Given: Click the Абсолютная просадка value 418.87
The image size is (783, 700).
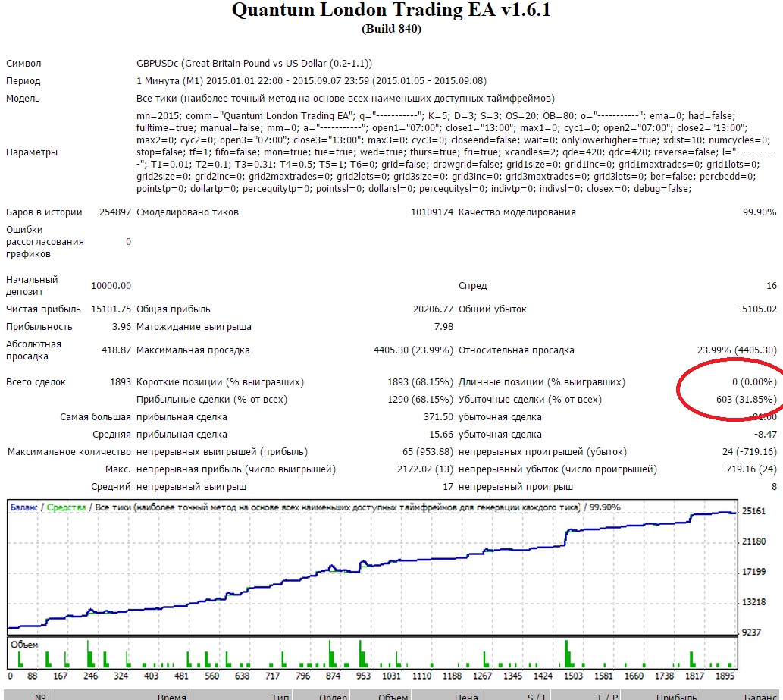Looking at the screenshot, I should (x=116, y=350).
